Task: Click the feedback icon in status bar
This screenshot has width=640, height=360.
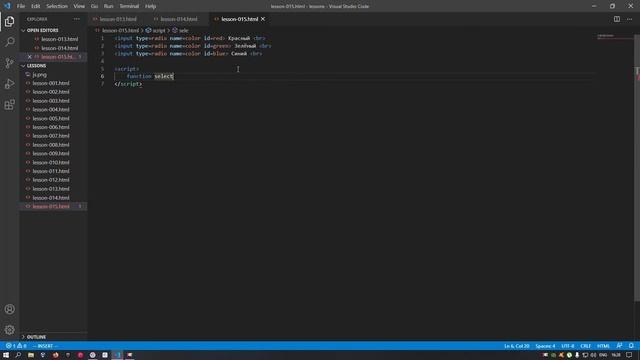Action: 619,346
